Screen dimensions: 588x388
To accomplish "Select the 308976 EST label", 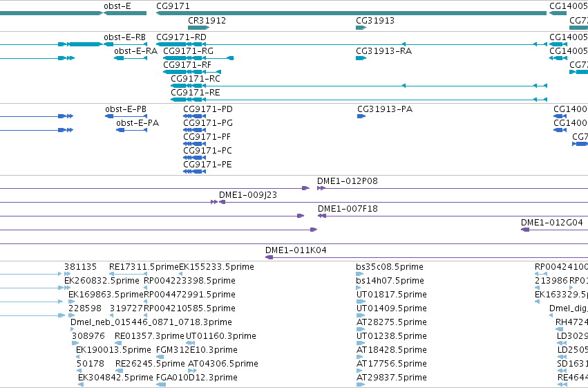I will click(88, 337).
